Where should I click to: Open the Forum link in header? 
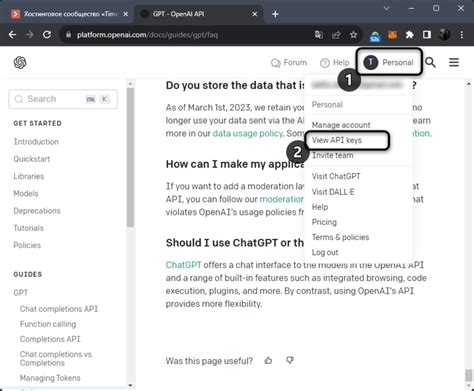tap(289, 62)
